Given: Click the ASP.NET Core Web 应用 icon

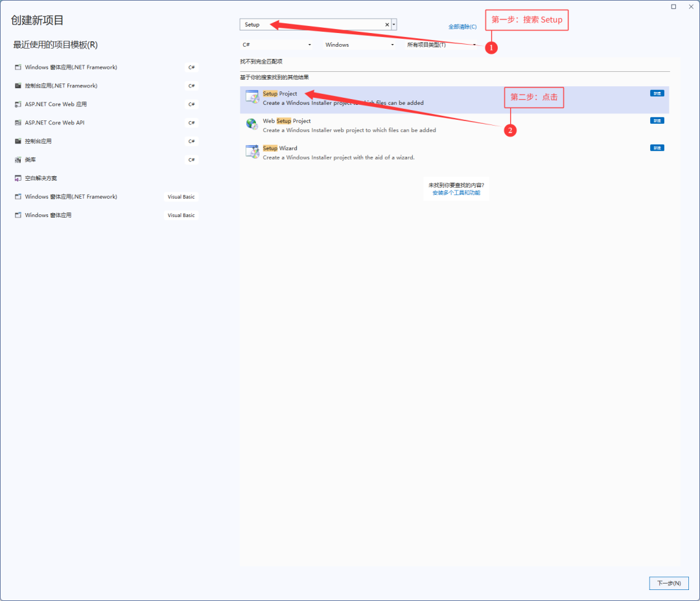Looking at the screenshot, I should (x=18, y=104).
